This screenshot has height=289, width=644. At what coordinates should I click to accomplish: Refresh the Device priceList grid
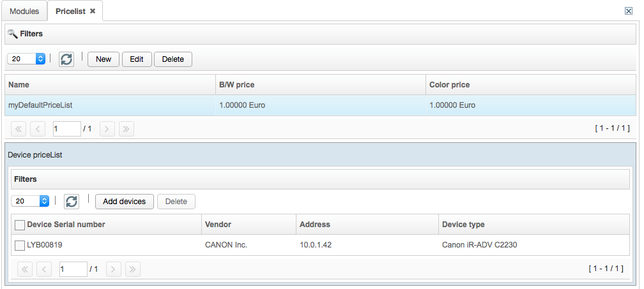pos(72,201)
